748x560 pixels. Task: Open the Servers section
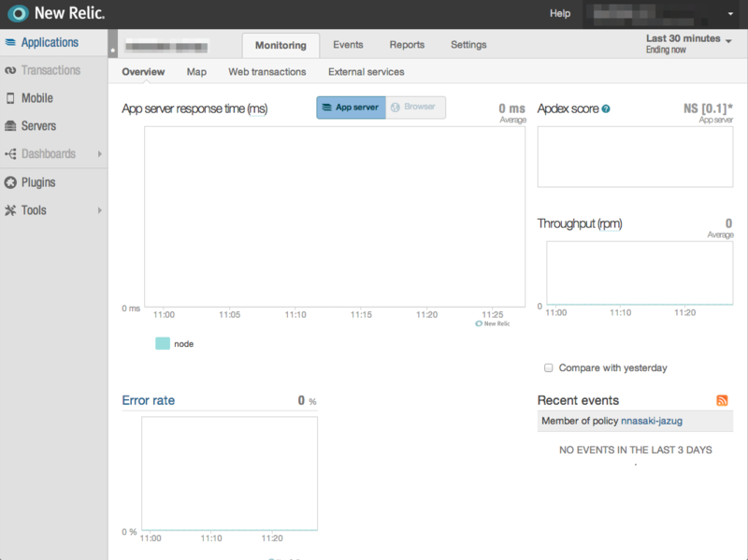click(38, 126)
